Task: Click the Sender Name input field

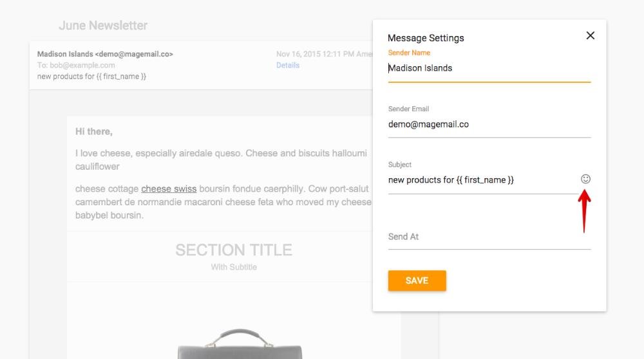Action: [489, 68]
